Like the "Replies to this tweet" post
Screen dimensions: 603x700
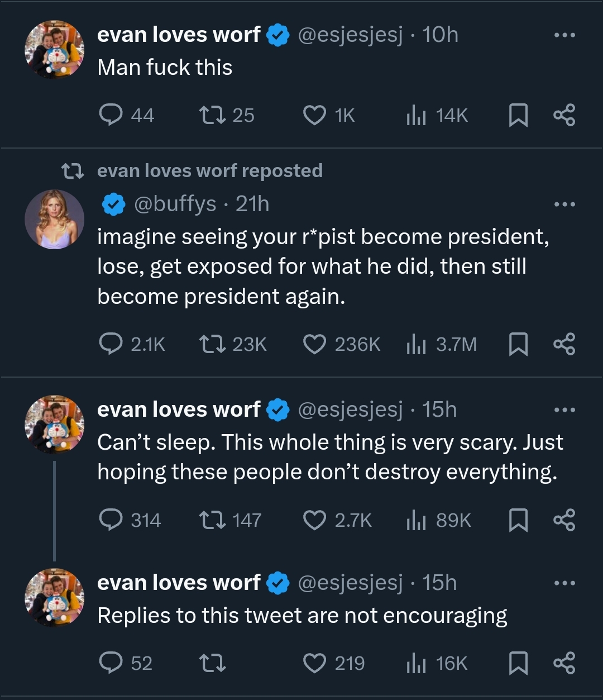pyautogui.click(x=314, y=663)
